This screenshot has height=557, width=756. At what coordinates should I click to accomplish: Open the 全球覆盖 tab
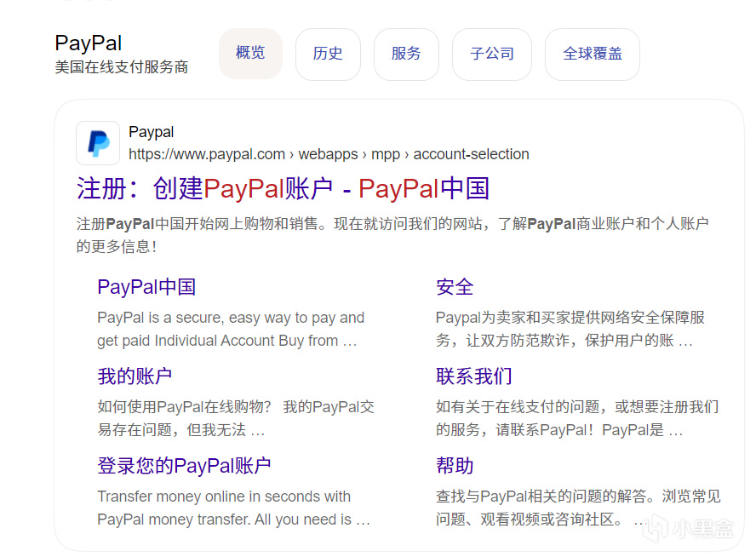tap(592, 54)
